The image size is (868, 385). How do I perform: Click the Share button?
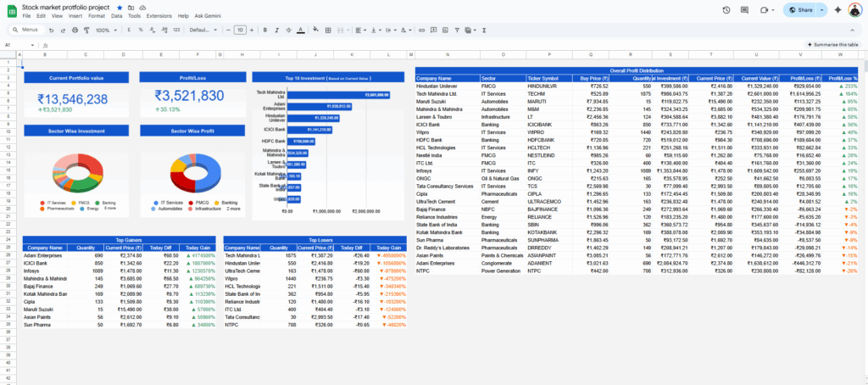[799, 10]
